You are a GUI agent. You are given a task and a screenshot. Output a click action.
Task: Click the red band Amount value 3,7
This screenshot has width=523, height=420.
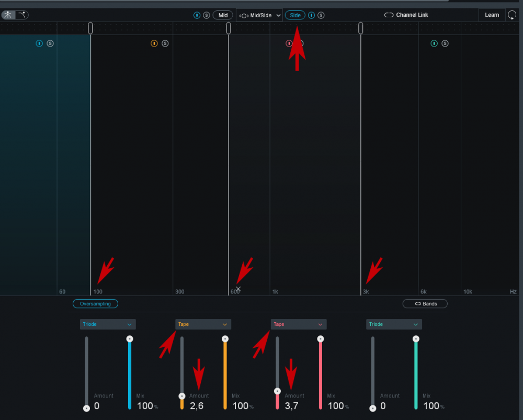291,406
